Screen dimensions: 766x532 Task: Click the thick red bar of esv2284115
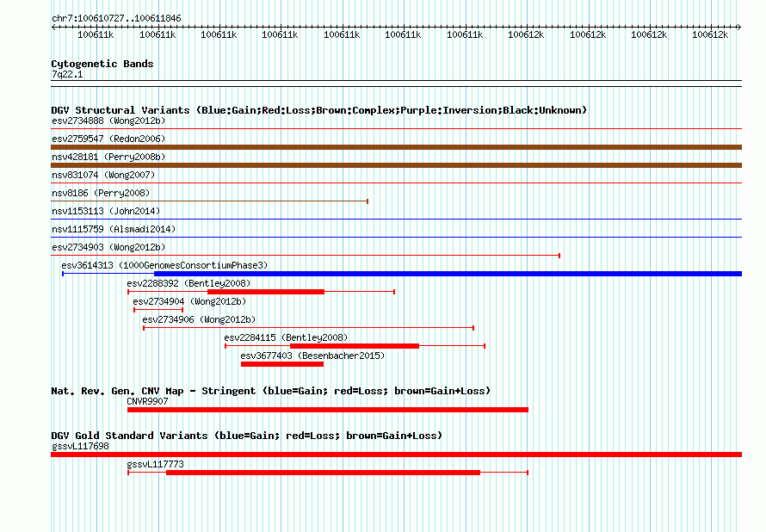tap(355, 346)
